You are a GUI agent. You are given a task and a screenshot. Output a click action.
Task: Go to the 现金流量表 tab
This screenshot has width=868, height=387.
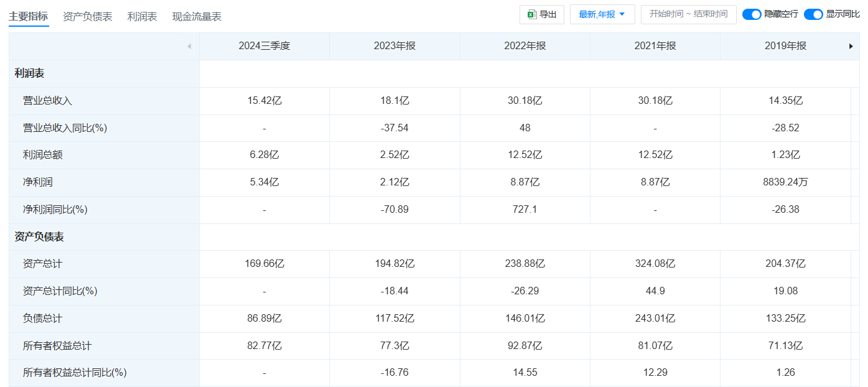point(197,17)
